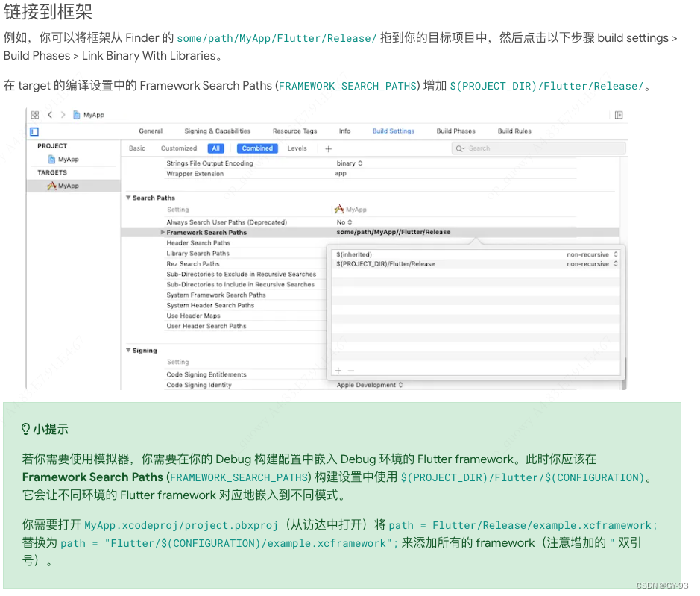Select Use Header Maps setting
Screen dimensions: 700x596
[193, 316]
